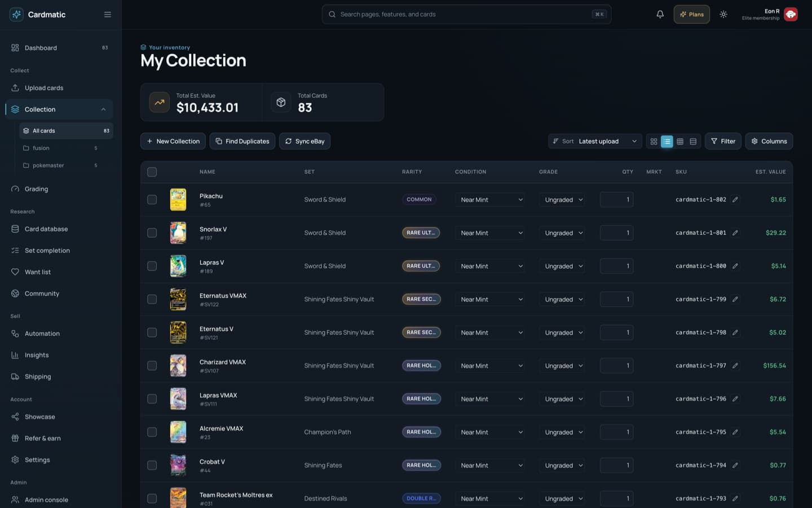
Task: Open Pikachu condition Near Mint dropdown
Action: click(490, 200)
